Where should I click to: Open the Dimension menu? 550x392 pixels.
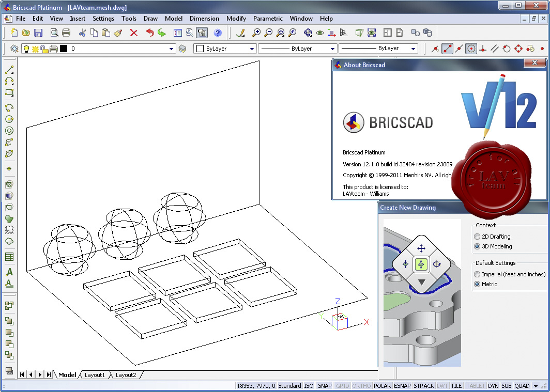point(204,19)
